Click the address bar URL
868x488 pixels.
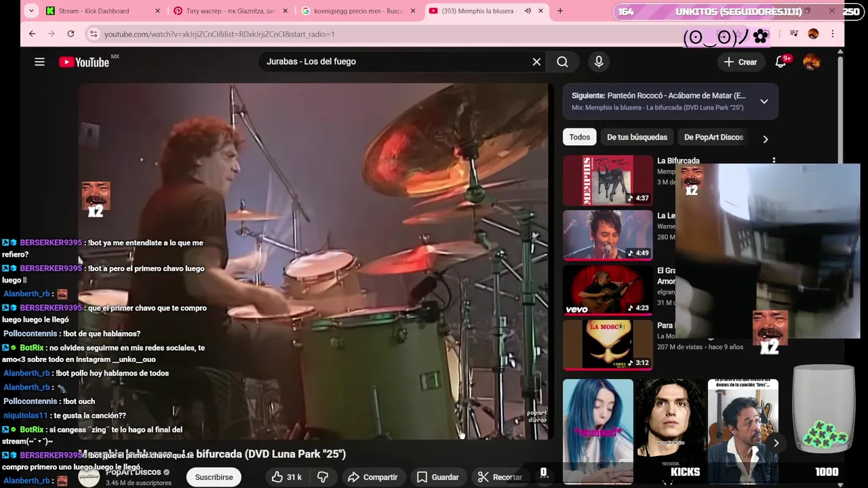click(219, 34)
